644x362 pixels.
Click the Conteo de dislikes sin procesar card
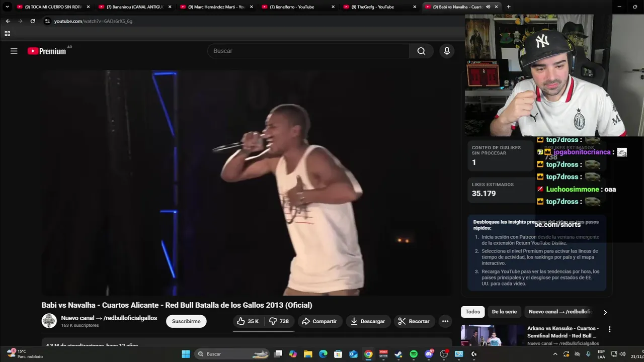point(500,156)
